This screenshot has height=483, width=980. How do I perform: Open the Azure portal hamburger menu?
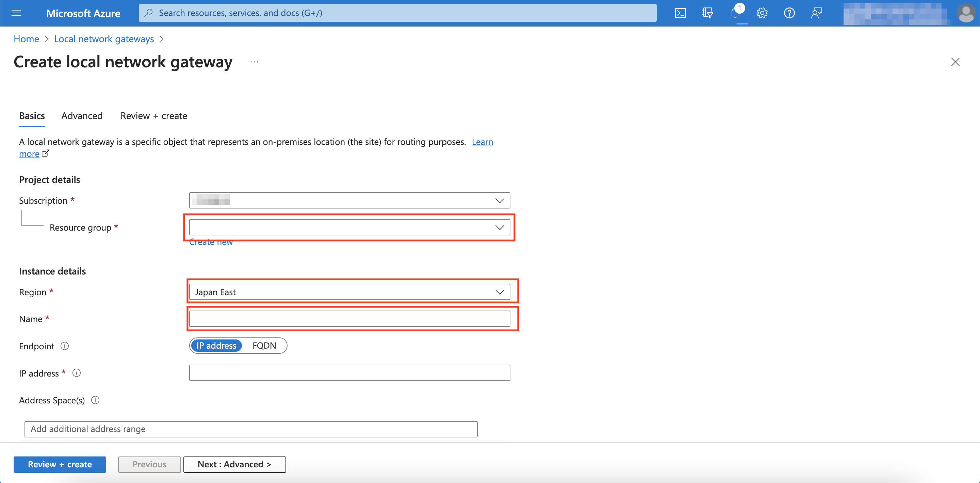tap(16, 13)
